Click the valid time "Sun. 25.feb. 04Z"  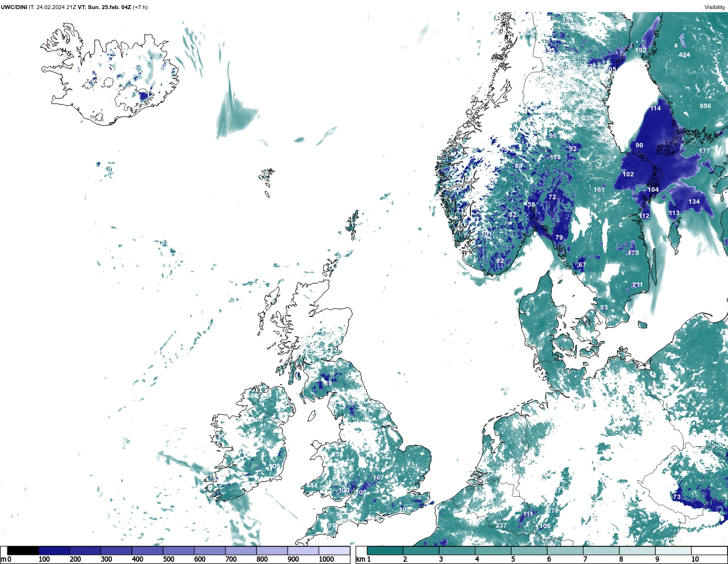[109, 7]
